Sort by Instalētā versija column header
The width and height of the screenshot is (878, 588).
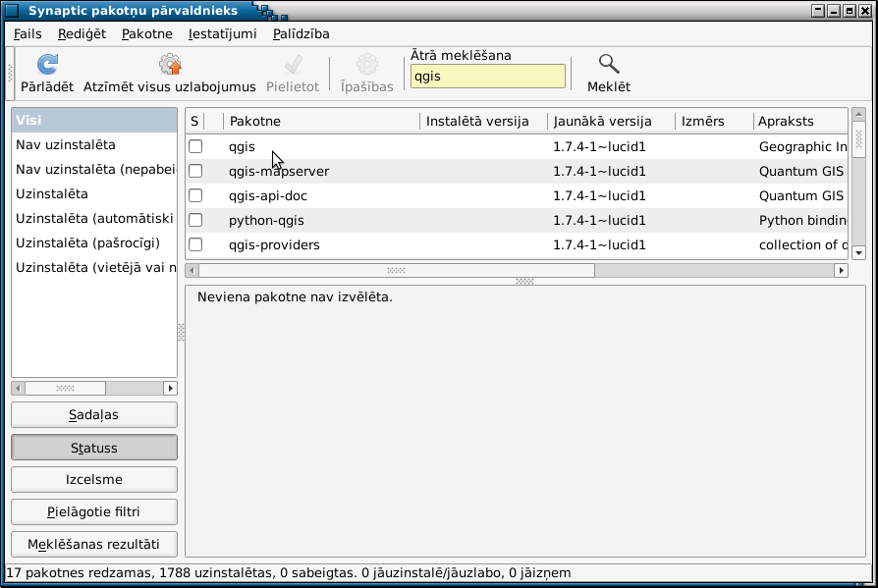point(484,122)
